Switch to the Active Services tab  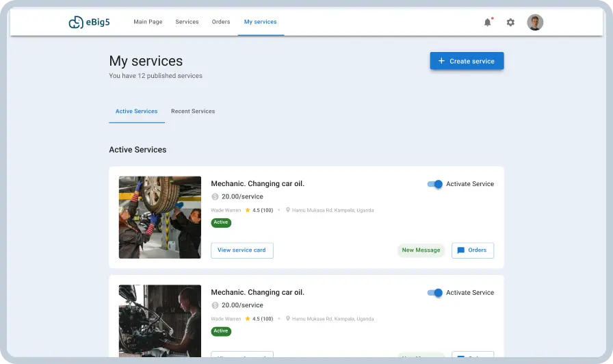pos(136,112)
